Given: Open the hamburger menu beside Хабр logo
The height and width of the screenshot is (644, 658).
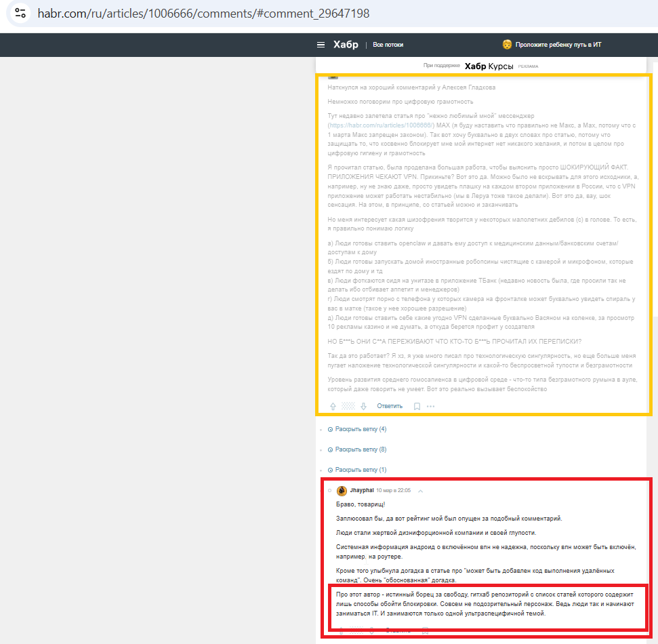Looking at the screenshot, I should tap(321, 45).
